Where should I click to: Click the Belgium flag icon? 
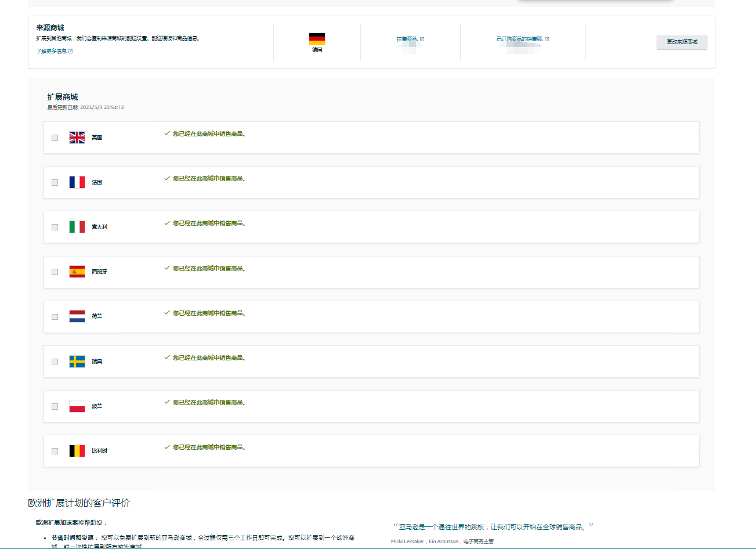(x=77, y=451)
